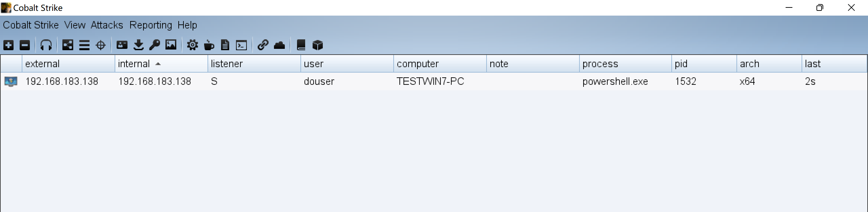View downloaded files icon

tap(138, 45)
